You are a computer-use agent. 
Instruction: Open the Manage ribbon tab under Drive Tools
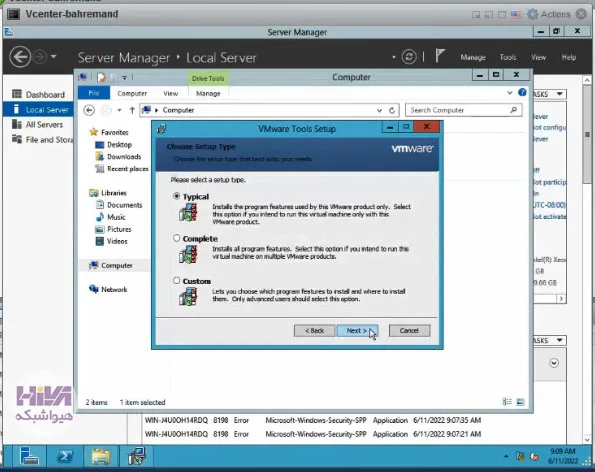(208, 93)
